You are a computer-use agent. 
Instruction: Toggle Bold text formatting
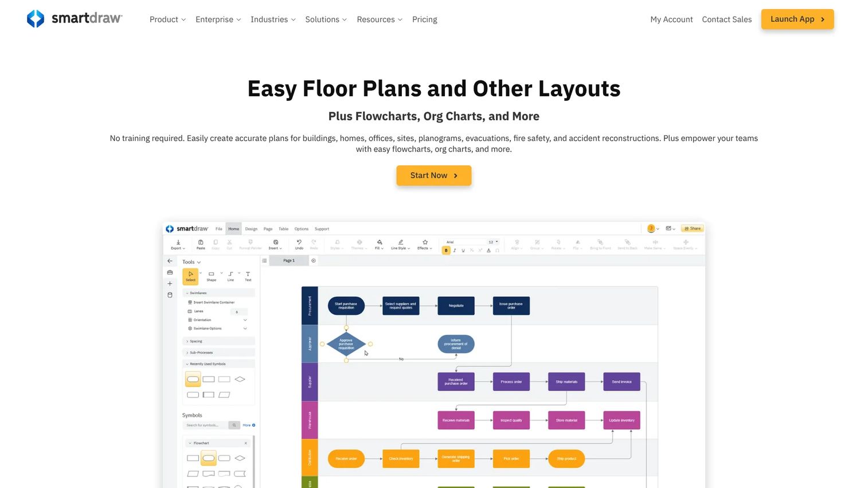446,250
